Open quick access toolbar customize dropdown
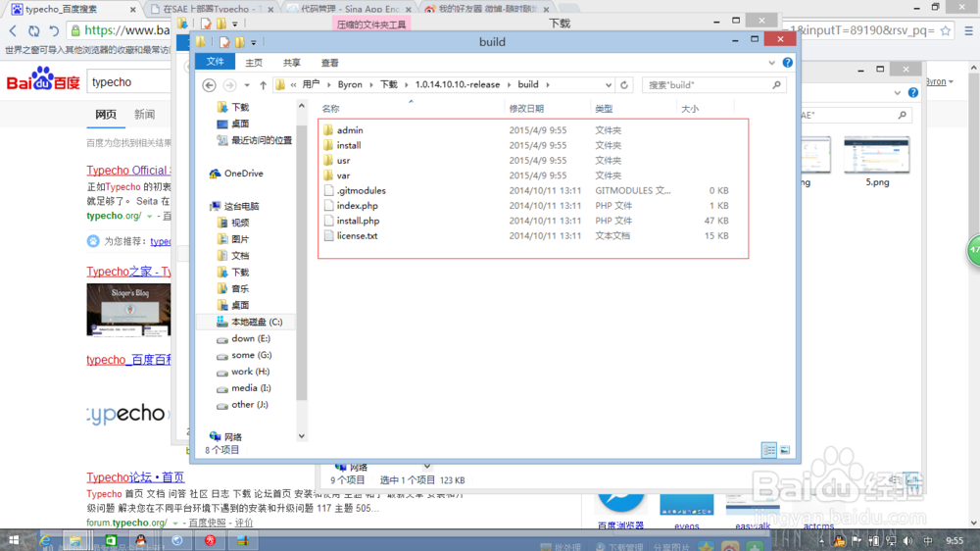Screen dimensions: 980x551 pyautogui.click(x=253, y=42)
